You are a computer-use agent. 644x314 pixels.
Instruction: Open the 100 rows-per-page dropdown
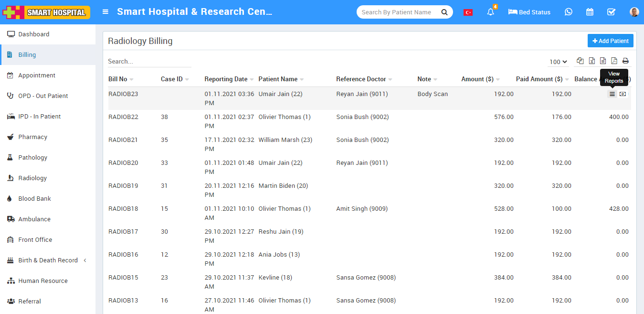(559, 62)
